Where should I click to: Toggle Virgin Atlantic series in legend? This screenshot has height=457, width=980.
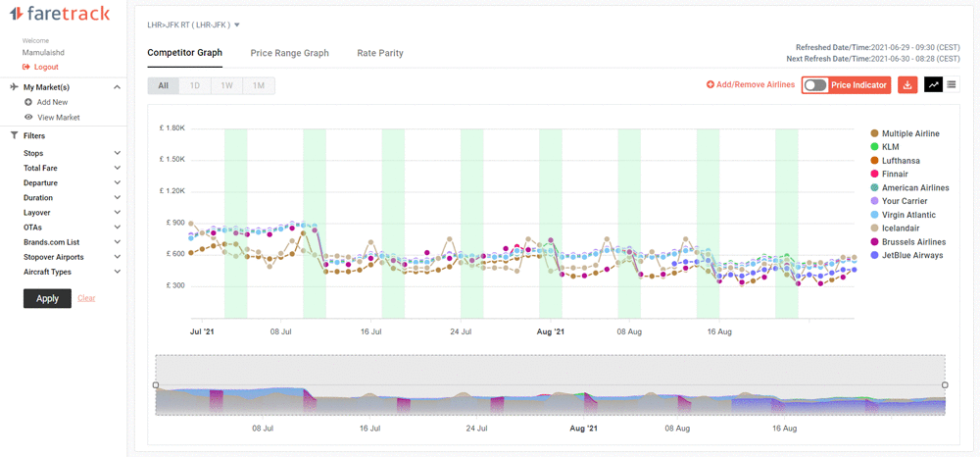coord(904,215)
